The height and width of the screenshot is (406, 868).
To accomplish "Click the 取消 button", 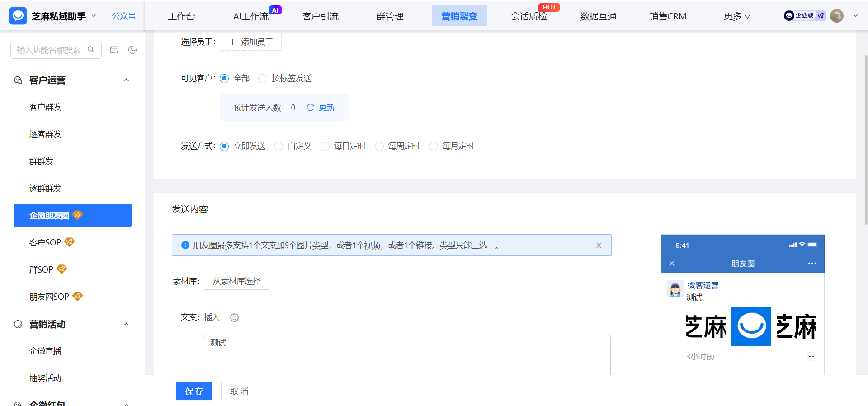I will pos(239,391).
